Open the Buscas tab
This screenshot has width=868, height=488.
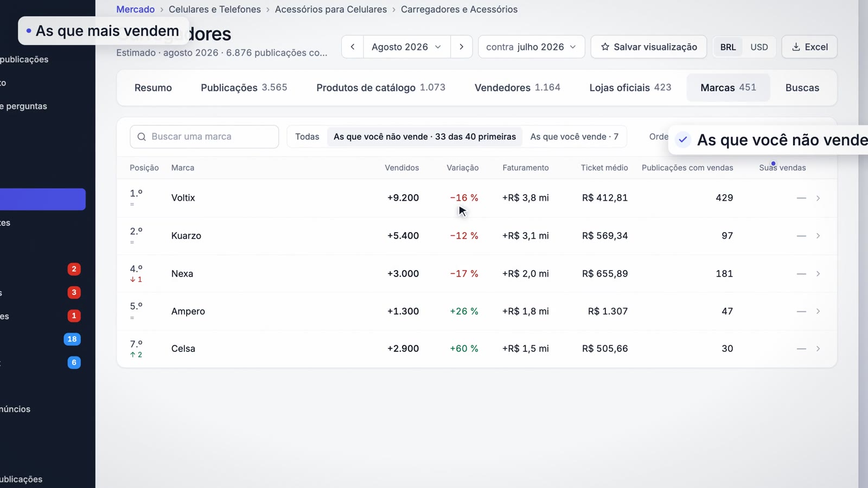tap(802, 88)
